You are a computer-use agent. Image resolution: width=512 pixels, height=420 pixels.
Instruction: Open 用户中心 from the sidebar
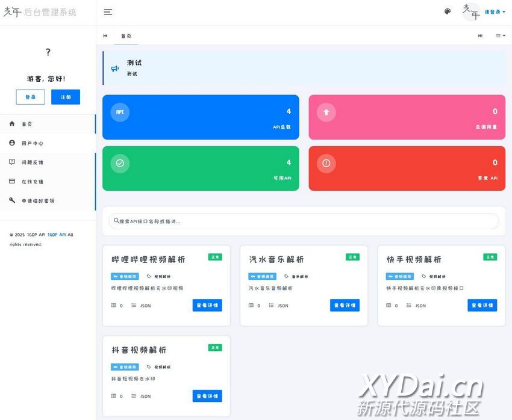(x=33, y=143)
